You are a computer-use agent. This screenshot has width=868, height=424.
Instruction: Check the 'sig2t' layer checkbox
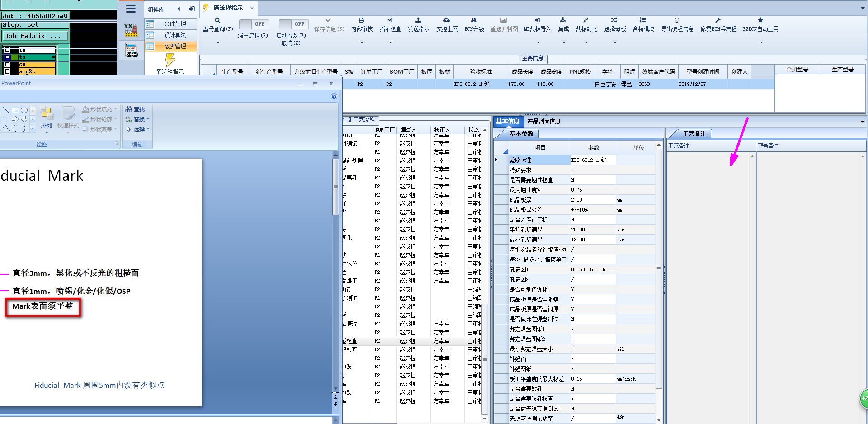tap(7, 71)
